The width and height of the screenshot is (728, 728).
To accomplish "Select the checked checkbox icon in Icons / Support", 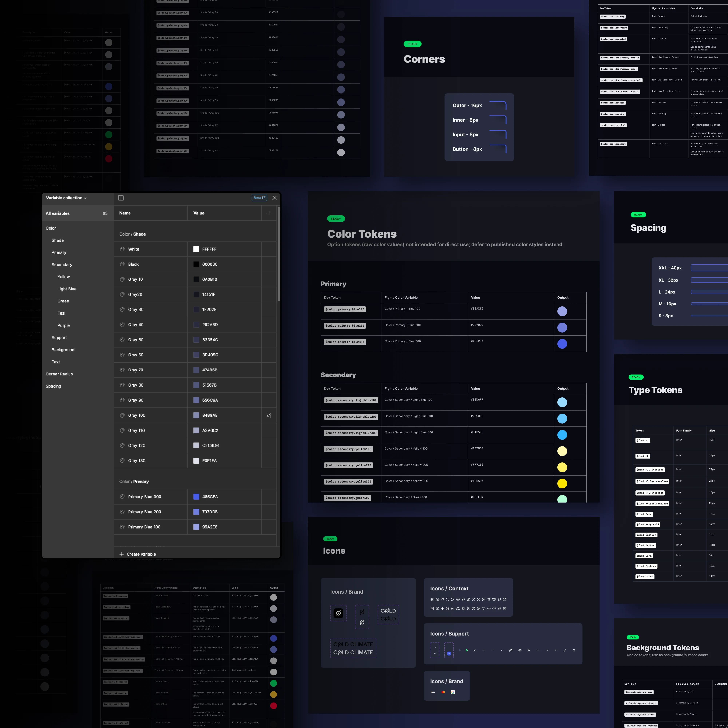I will click(x=449, y=654).
